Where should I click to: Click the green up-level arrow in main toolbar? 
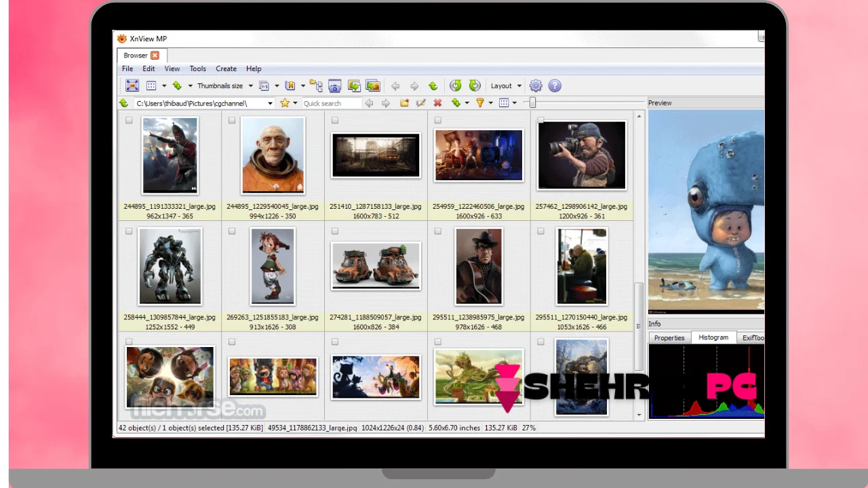pyautogui.click(x=433, y=86)
